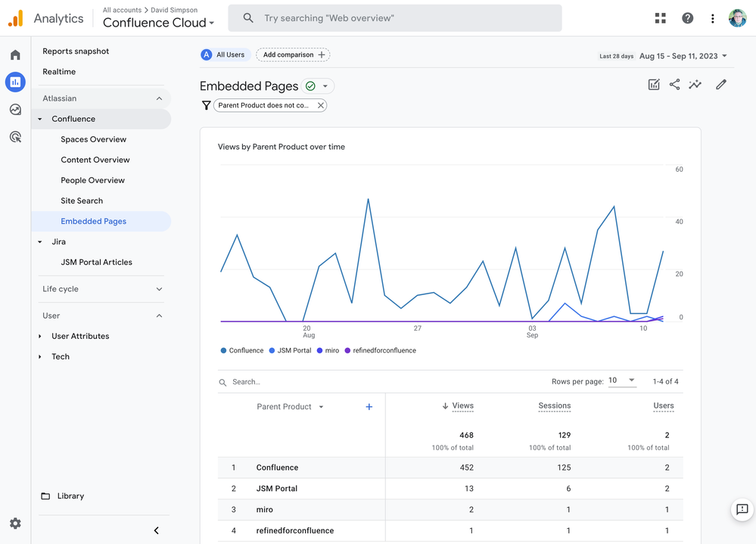This screenshot has height=544, width=756.
Task: Open the Confluence Cloud property selector
Action: click(159, 23)
